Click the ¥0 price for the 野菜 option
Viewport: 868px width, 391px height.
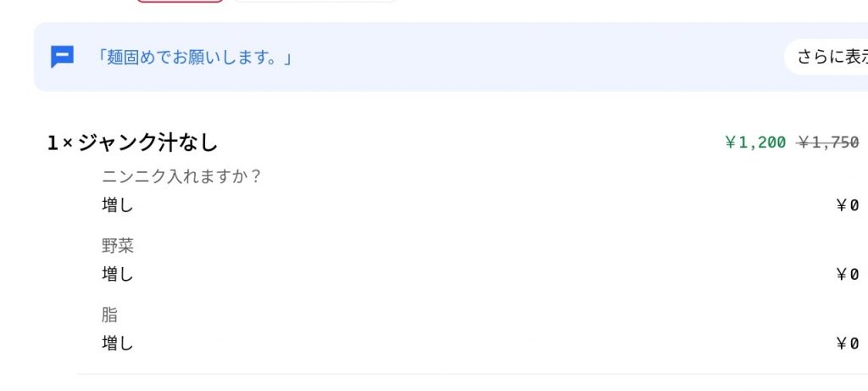coord(848,274)
